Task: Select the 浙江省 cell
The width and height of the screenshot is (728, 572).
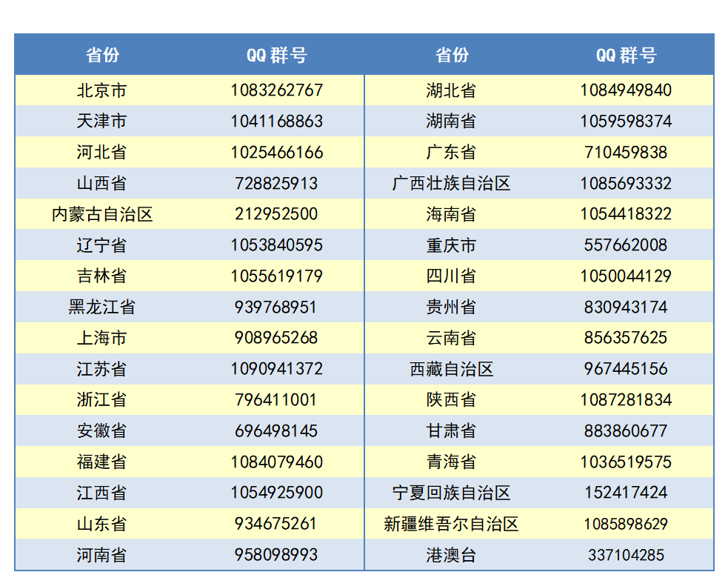Action: [x=102, y=400]
